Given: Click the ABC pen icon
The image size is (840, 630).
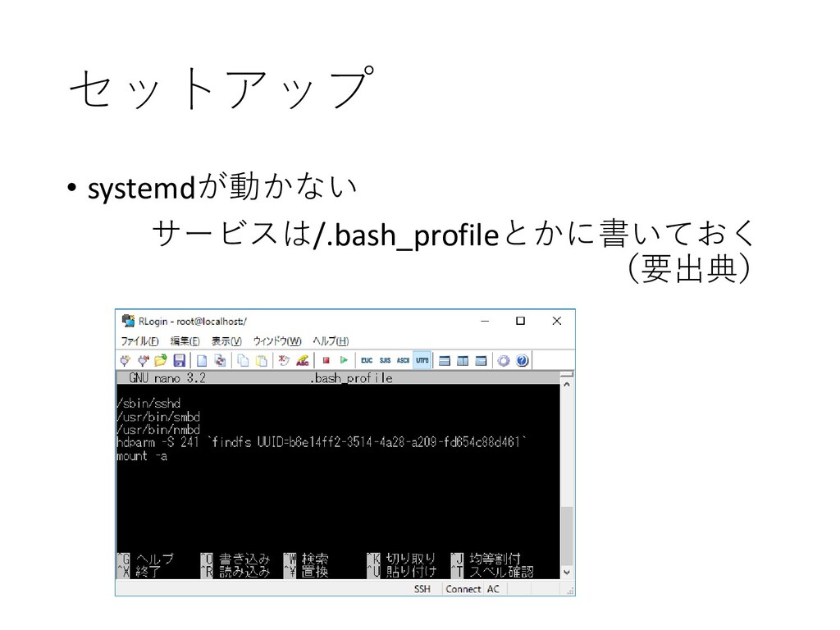Looking at the screenshot, I should click(303, 361).
